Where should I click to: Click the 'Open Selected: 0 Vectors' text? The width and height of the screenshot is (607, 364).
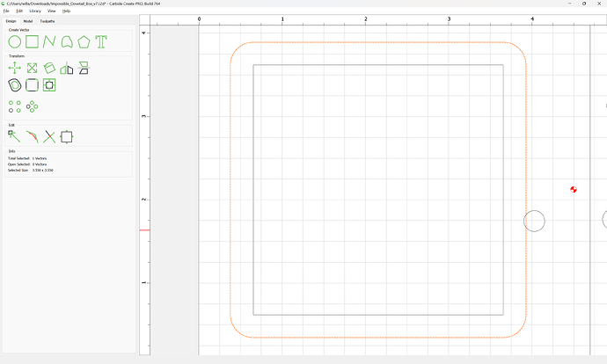[x=27, y=164]
